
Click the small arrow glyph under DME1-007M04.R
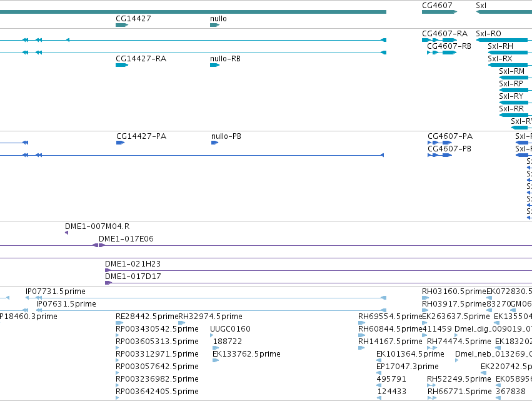click(x=66, y=233)
